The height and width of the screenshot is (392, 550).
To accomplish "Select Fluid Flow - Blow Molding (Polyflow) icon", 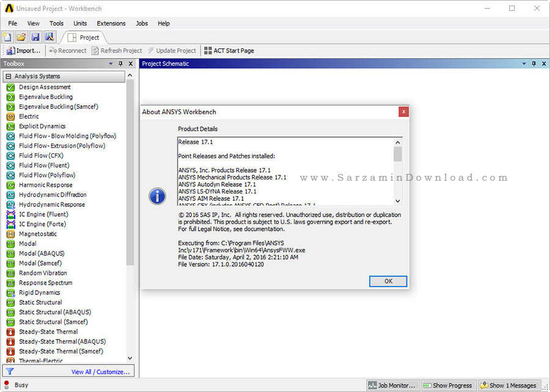I will [x=10, y=136].
